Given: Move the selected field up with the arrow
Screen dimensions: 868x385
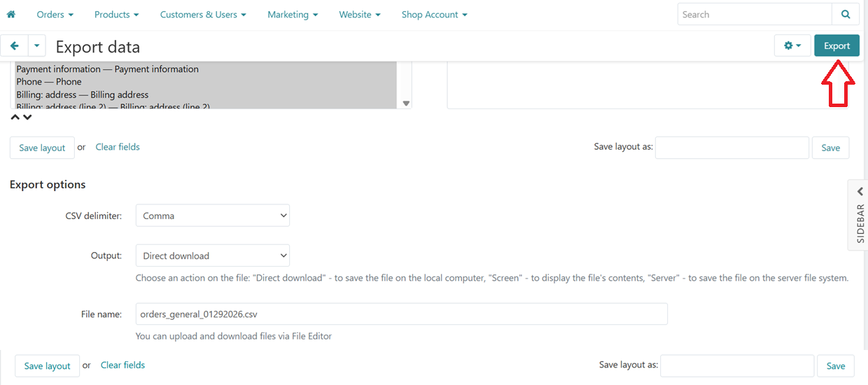Looking at the screenshot, I should pyautogui.click(x=15, y=117).
